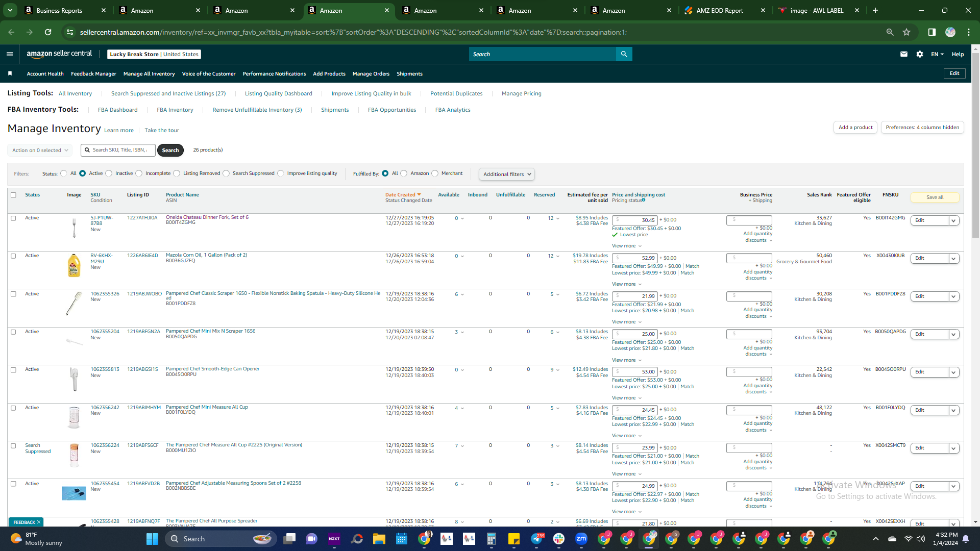View site information icon in address bar
The width and height of the screenshot is (980, 551).
(70, 32)
